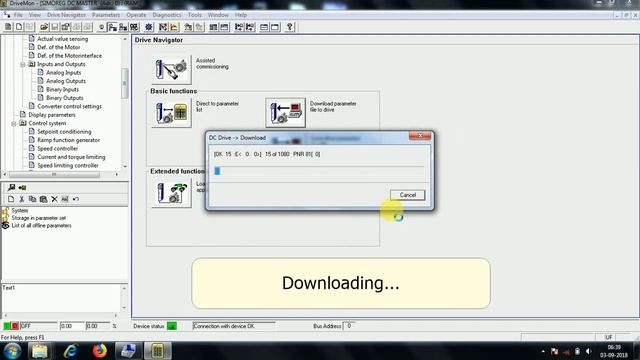This screenshot has height=360, width=640.
Task: Select Binary Inputs tree item
Action: click(62, 89)
